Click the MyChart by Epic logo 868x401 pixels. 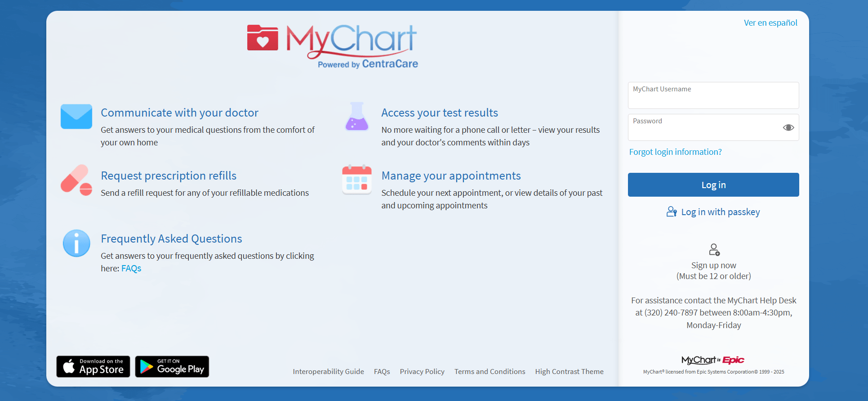click(x=713, y=360)
